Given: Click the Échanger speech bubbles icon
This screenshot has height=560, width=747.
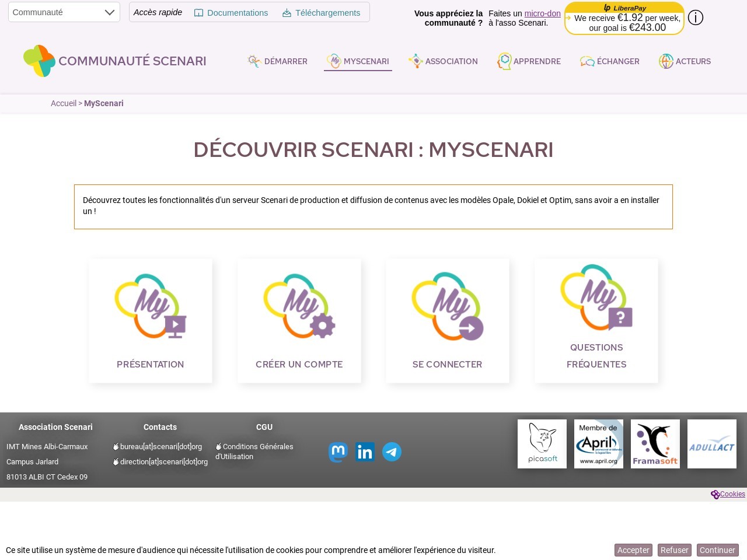Looking at the screenshot, I should pyautogui.click(x=587, y=61).
